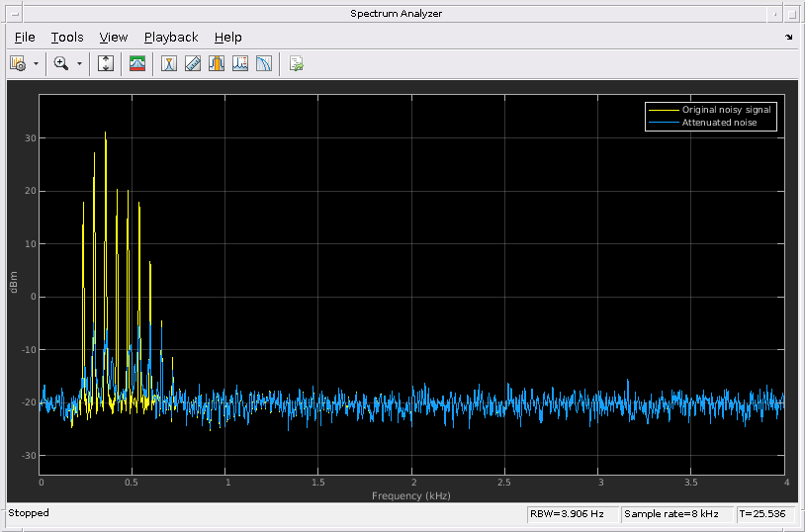This screenshot has height=532, width=805.
Task: Open the Spectrum Settings panel icon
Action: 137,63
